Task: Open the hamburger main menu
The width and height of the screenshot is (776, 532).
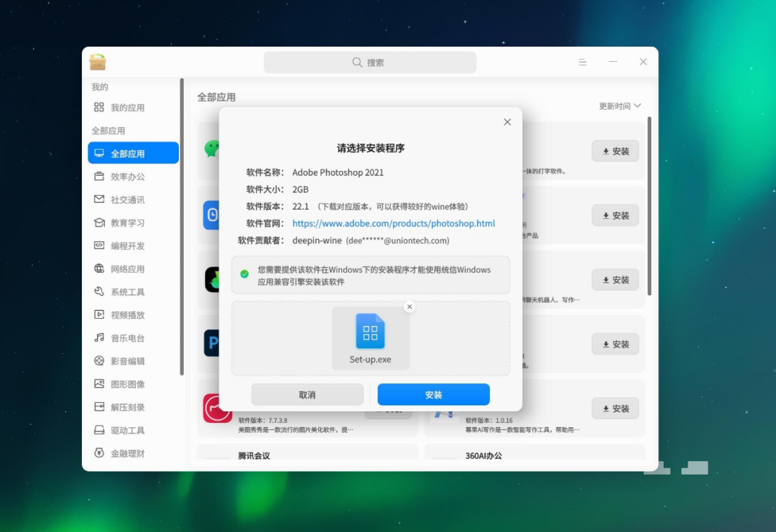Action: [x=583, y=62]
